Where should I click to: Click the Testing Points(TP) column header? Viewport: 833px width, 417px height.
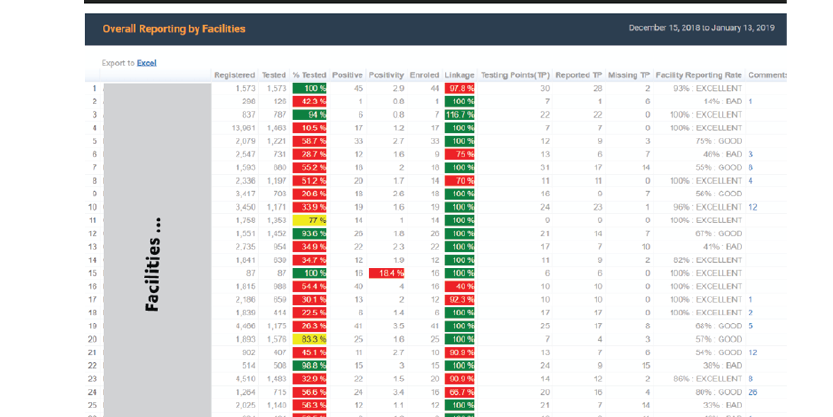(x=515, y=75)
